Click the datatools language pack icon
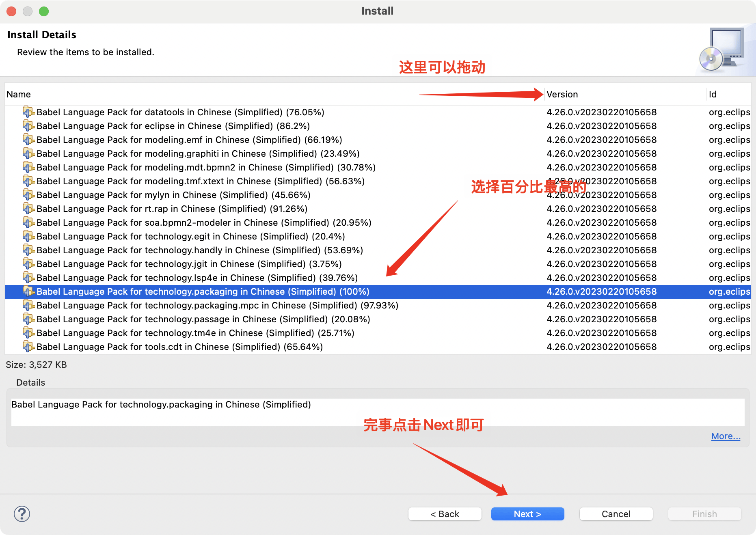 [28, 112]
